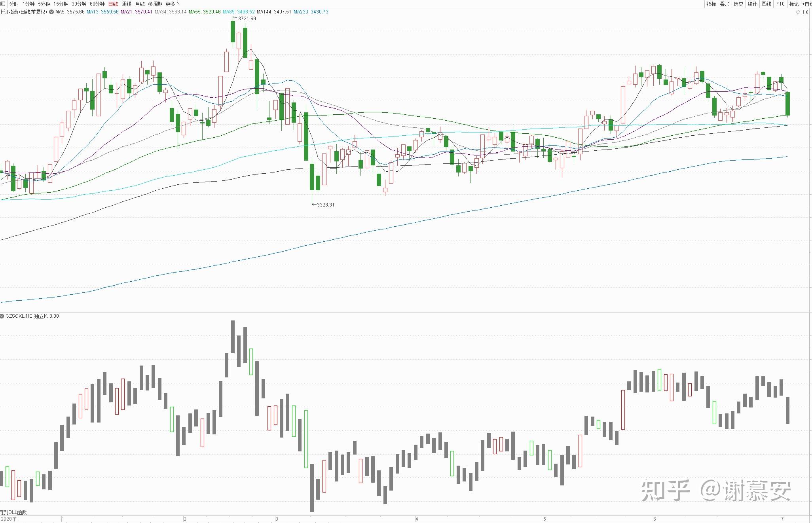This screenshot has width=812, height=523.
Task: Click month 6 marker on time axis
Action: [x=655, y=519]
